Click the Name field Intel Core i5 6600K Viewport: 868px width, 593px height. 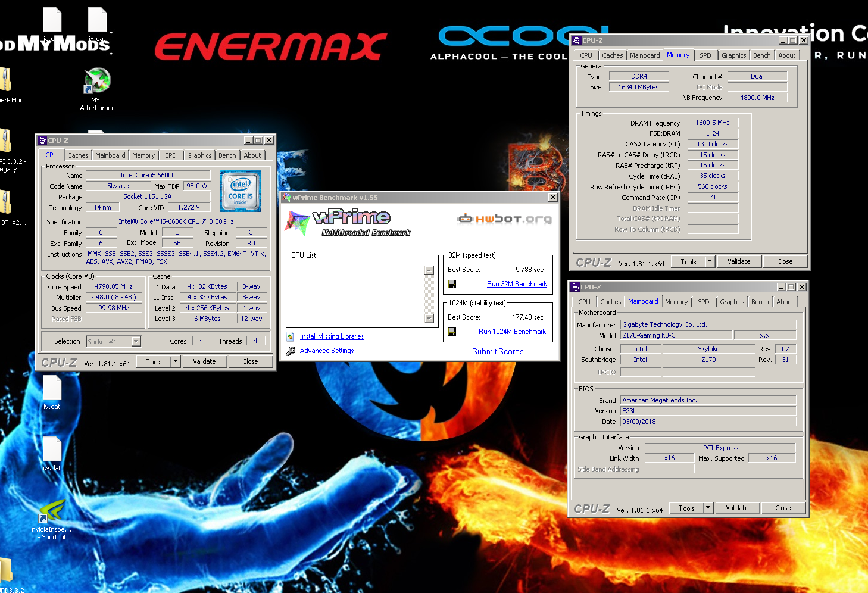coord(148,175)
